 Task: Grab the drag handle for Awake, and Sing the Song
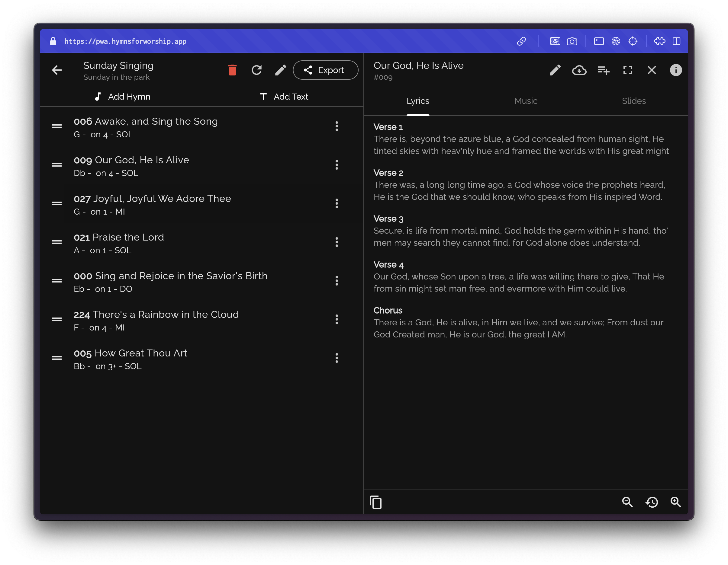click(57, 126)
